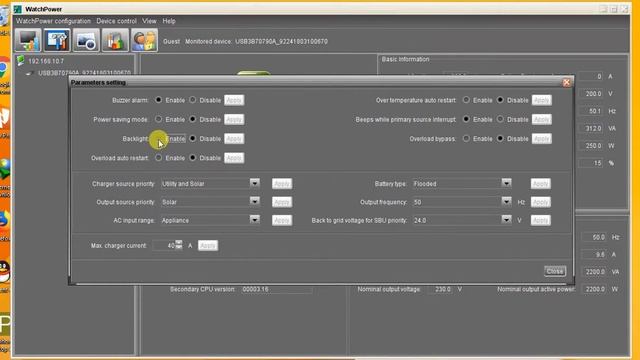
Task: Disable Power saving mode
Action: pyautogui.click(x=193, y=119)
